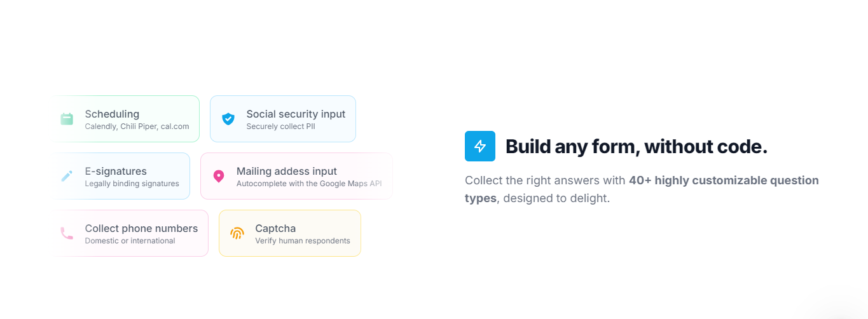Click the pink map pin icon
The height and width of the screenshot is (319, 868).
[218, 176]
